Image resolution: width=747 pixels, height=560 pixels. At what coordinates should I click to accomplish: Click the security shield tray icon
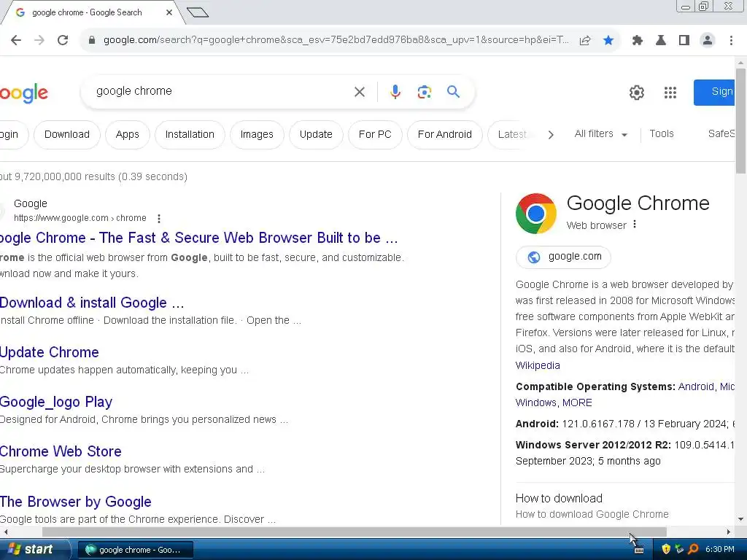click(x=666, y=549)
